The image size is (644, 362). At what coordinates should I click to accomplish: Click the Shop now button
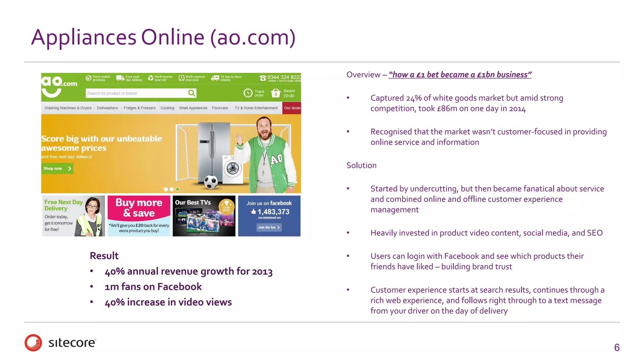(57, 168)
